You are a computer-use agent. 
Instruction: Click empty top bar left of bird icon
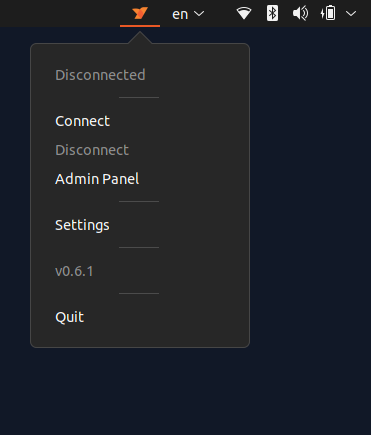pos(60,13)
